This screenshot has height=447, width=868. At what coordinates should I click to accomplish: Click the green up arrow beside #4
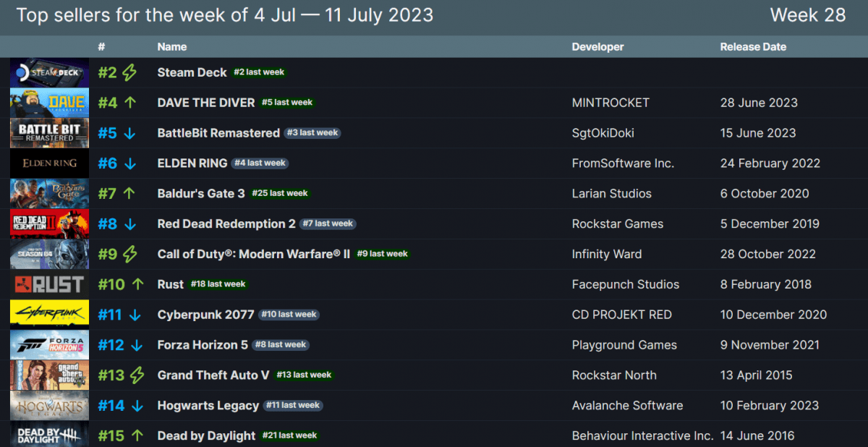coord(130,103)
